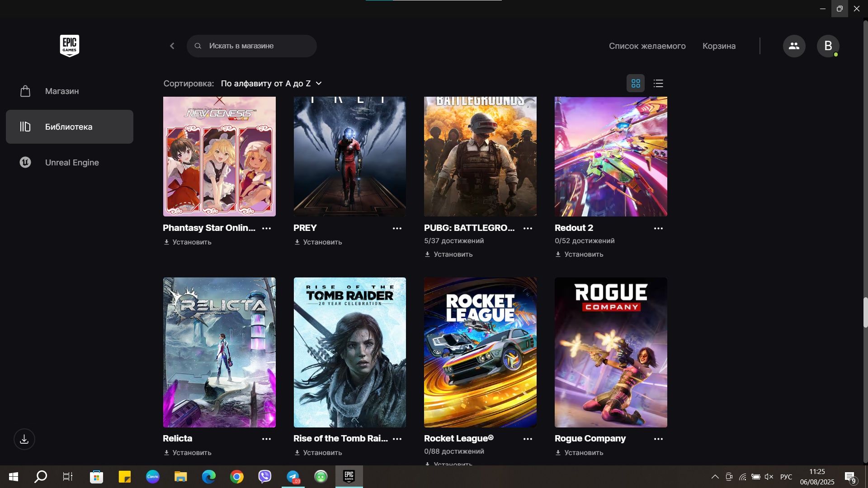Open the volume icon in system tray

click(x=769, y=477)
